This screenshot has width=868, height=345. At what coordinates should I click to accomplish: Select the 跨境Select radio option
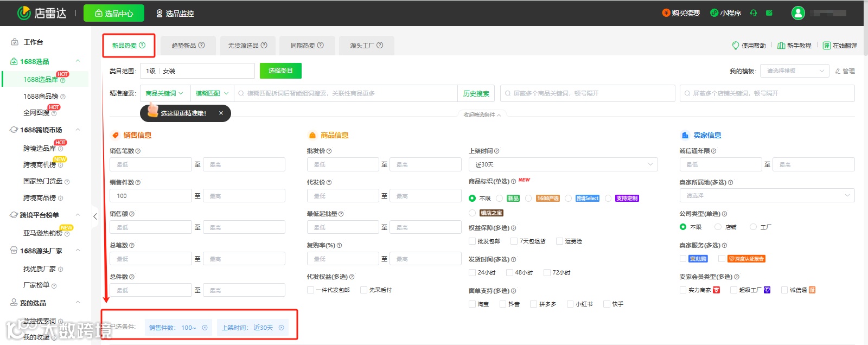569,198
